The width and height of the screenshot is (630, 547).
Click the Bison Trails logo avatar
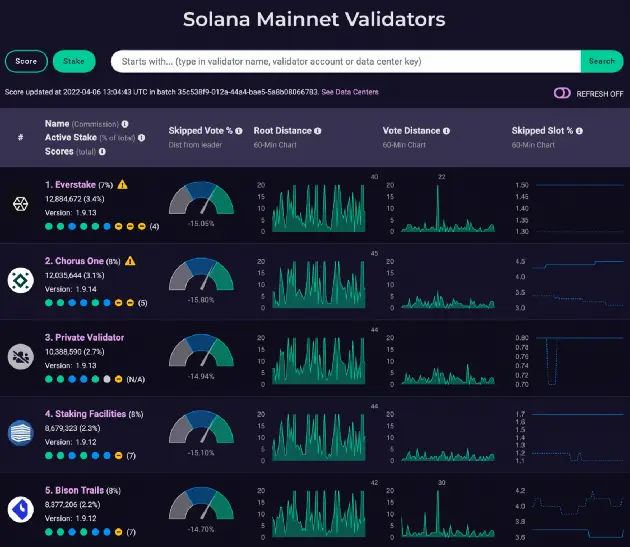click(x=20, y=509)
